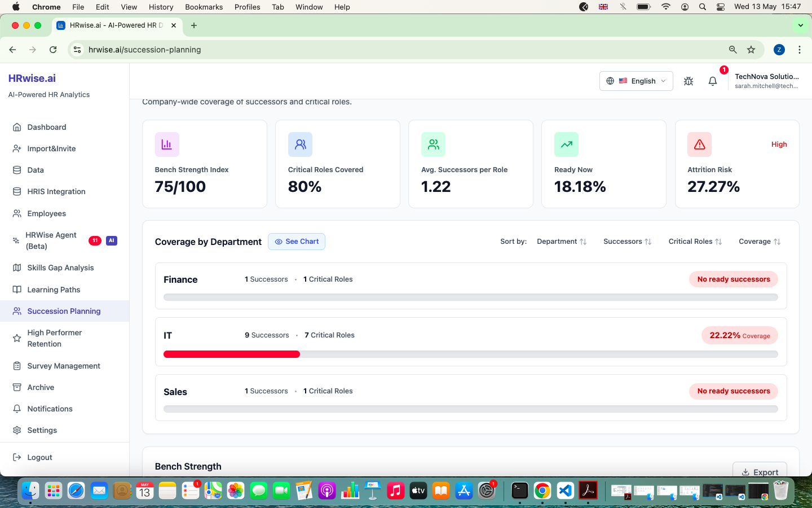Click the Bench Strength Index chart icon

167,144
